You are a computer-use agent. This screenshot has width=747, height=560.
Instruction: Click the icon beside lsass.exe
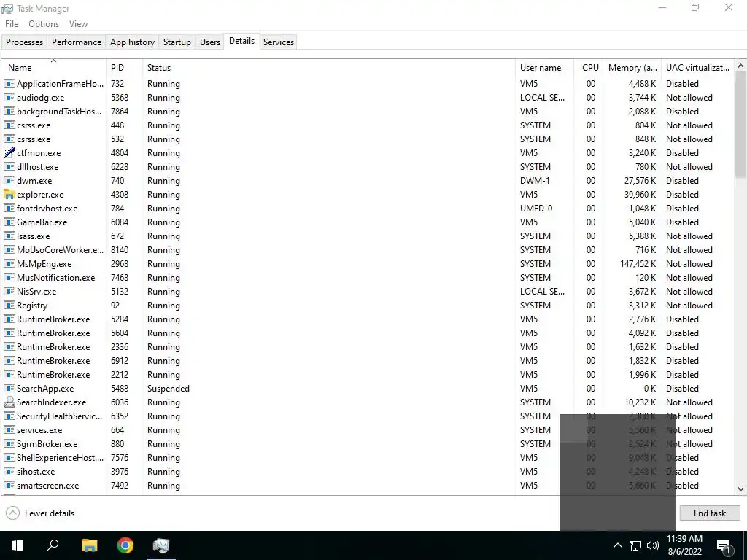[9, 236]
